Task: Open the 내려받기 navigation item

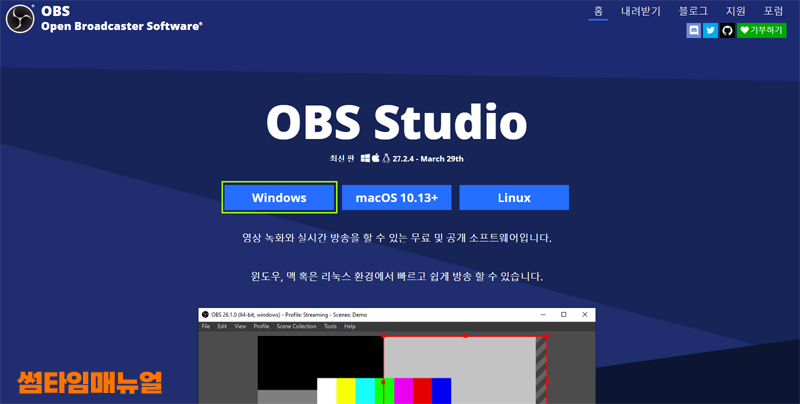Action: pos(641,11)
